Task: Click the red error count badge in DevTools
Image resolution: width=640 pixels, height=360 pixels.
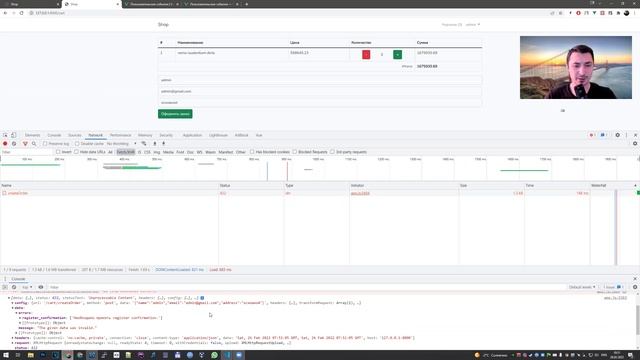Action: point(592,135)
